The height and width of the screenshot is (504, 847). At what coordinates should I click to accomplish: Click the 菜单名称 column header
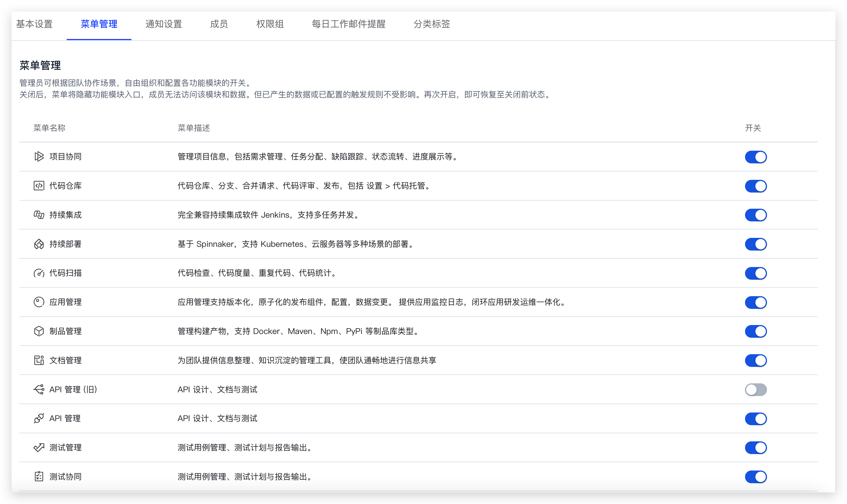coord(49,128)
